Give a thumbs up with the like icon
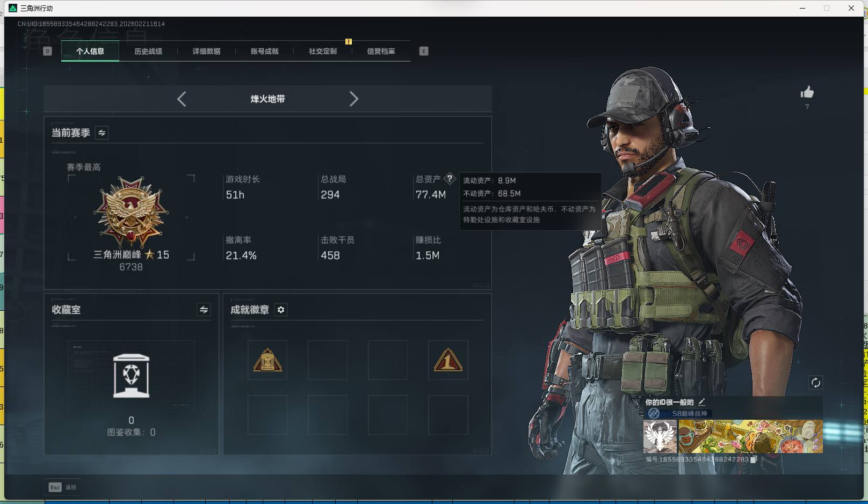This screenshot has height=504, width=868. click(x=807, y=92)
